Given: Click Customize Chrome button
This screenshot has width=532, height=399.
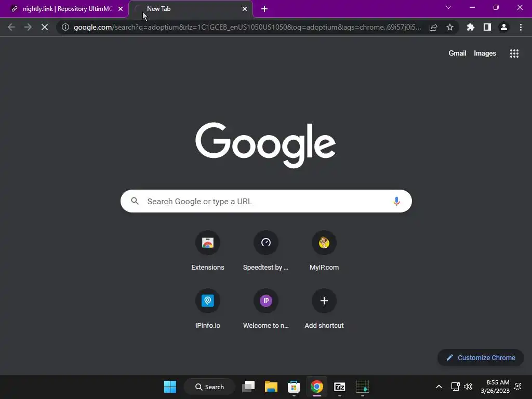Looking at the screenshot, I should [481, 357].
